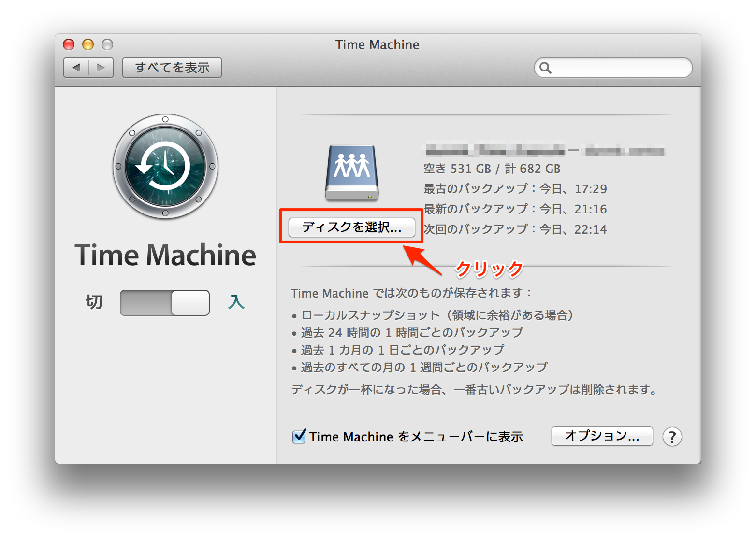The image size is (756, 540).
Task: Click the 過去 1 カ月の 1 日ごと line
Action: point(398,350)
